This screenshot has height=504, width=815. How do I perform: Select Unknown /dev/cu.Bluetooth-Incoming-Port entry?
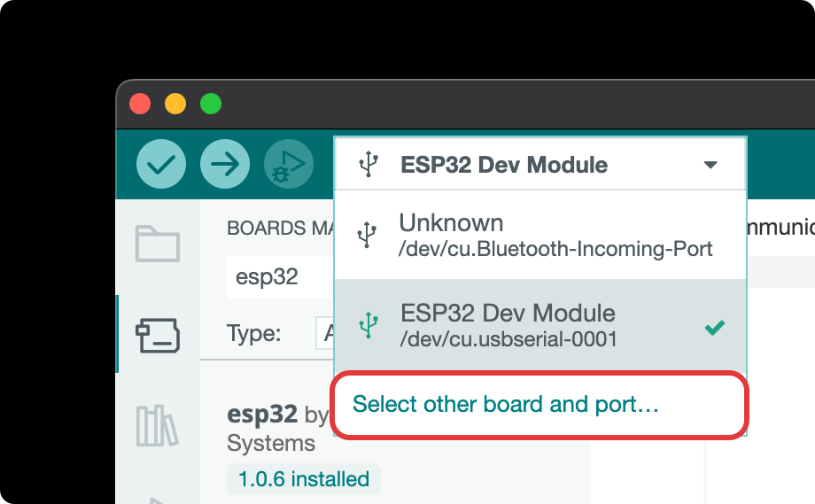[540, 235]
